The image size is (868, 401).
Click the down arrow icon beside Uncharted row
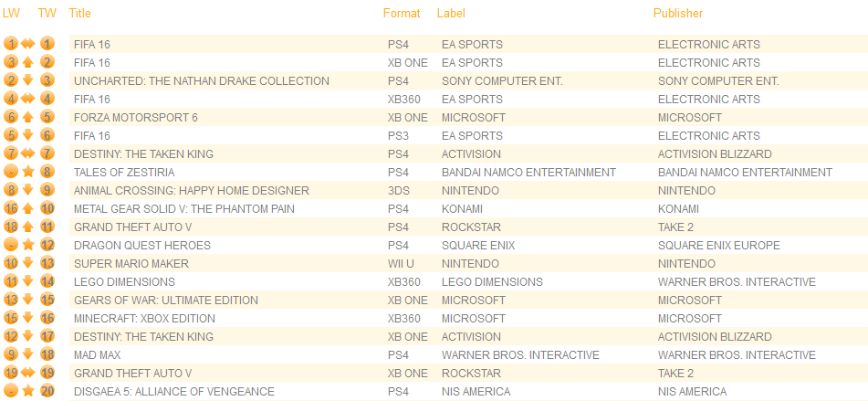[x=27, y=81]
